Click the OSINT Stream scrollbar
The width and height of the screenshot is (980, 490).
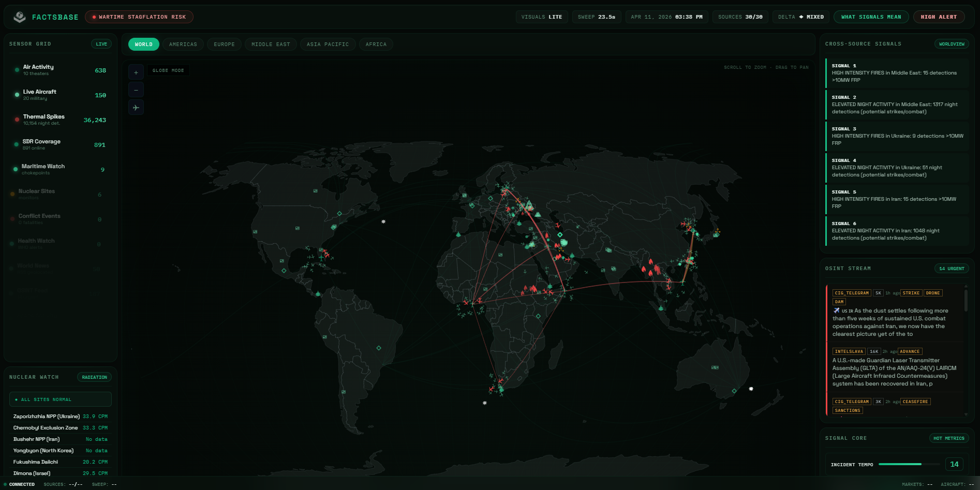(966, 301)
